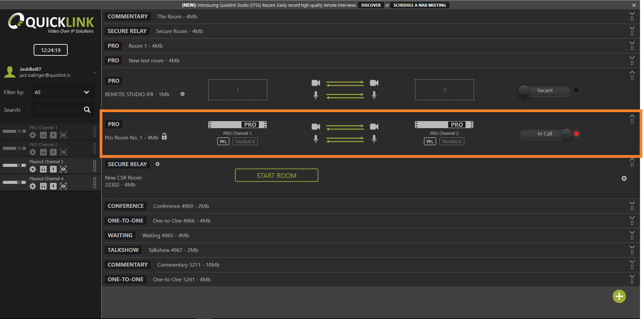The width and height of the screenshot is (644, 319).
Task: Click the lock icon beside Pro Room No. 1
Action: click(164, 136)
